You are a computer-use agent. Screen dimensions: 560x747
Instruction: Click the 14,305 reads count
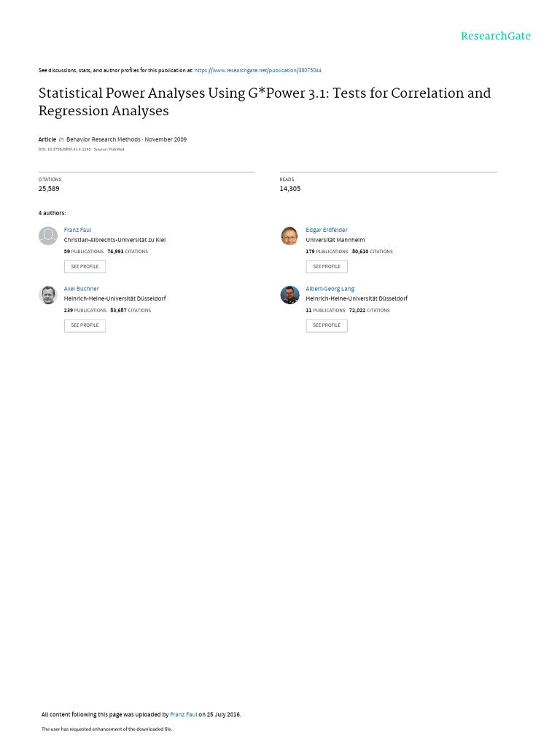(289, 189)
